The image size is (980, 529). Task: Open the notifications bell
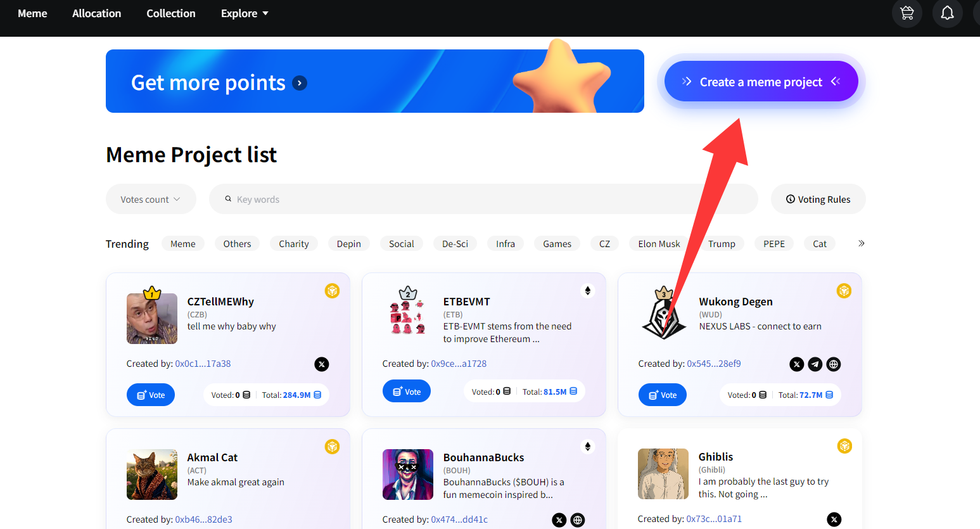[947, 13]
